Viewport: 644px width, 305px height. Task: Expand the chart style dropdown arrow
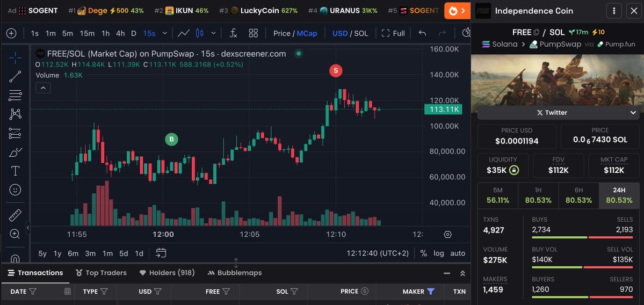[x=213, y=33]
